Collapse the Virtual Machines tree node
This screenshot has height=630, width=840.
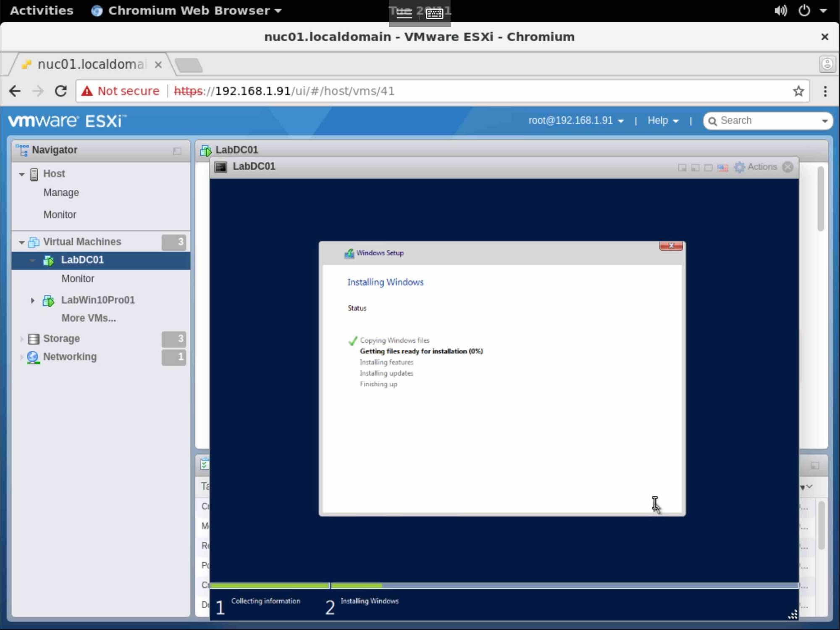coord(21,243)
